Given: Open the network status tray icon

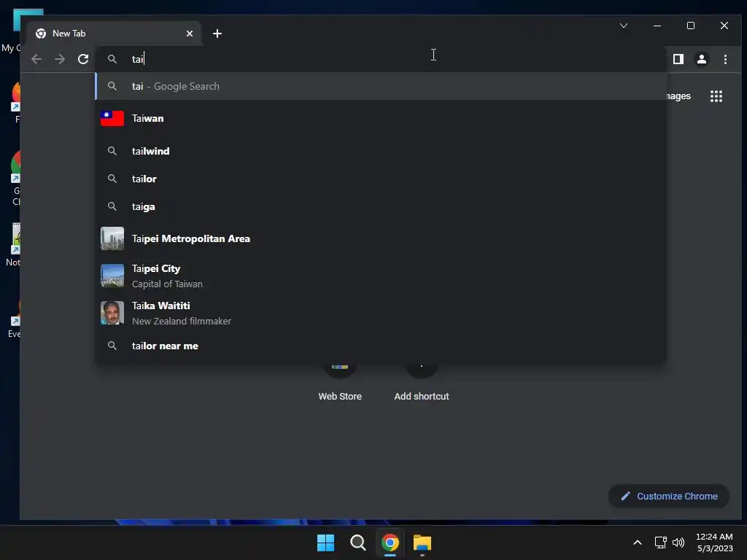Looking at the screenshot, I should pyautogui.click(x=661, y=542).
